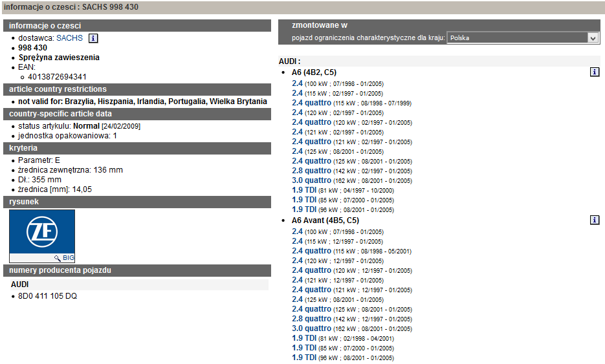Viewport: 605px width, 364px height.
Task: Select the part number 998 430
Action: [x=33, y=48]
